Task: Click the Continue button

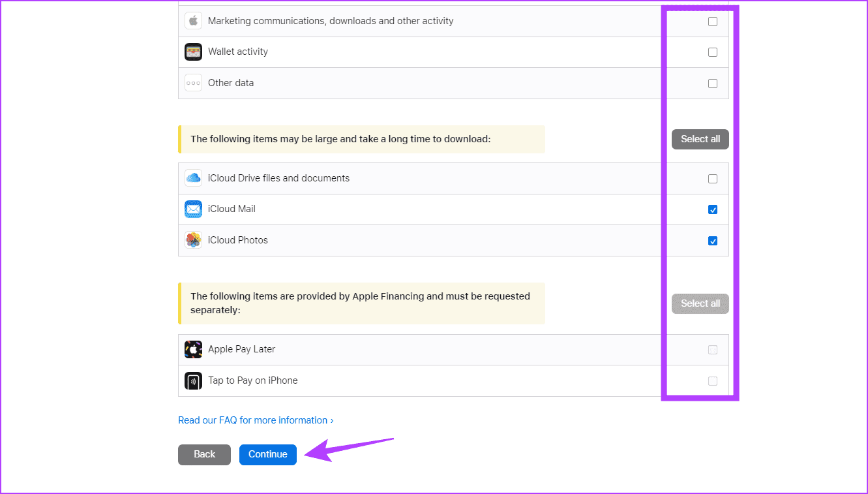Action: [268, 455]
